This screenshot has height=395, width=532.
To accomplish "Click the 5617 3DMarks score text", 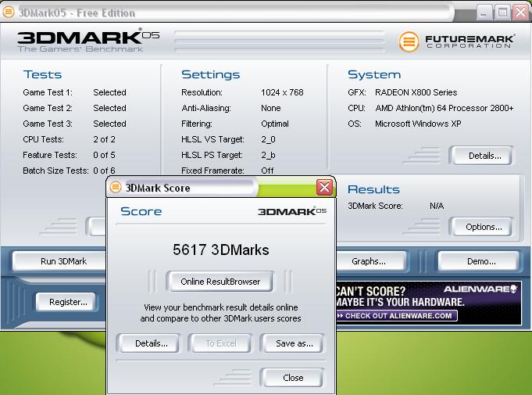I will (x=221, y=250).
